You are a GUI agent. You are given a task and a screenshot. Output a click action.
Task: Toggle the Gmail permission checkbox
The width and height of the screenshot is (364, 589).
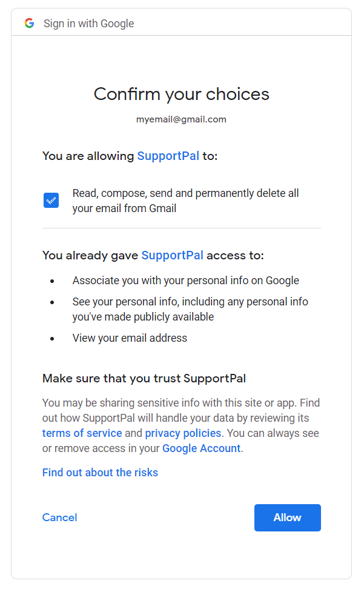coord(51,200)
